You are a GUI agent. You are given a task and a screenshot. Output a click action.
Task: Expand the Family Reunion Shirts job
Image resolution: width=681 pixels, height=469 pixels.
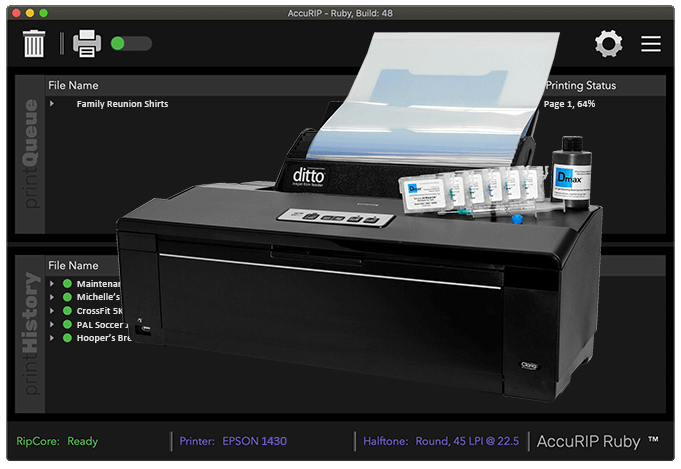coord(52,104)
